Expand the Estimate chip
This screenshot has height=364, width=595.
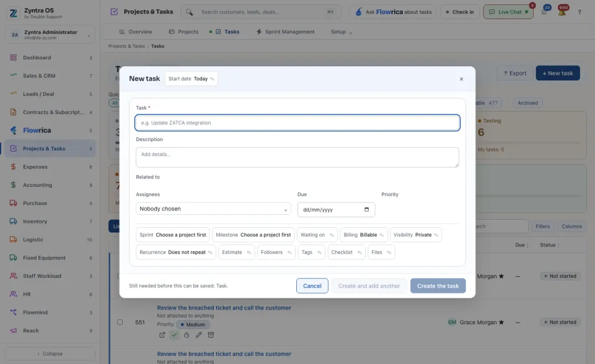(x=237, y=252)
